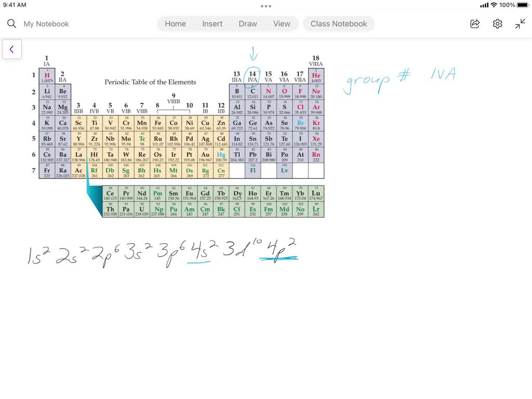The image size is (532, 399).
Task: Tap the battery indicator in the status bar
Action: coord(522,5)
